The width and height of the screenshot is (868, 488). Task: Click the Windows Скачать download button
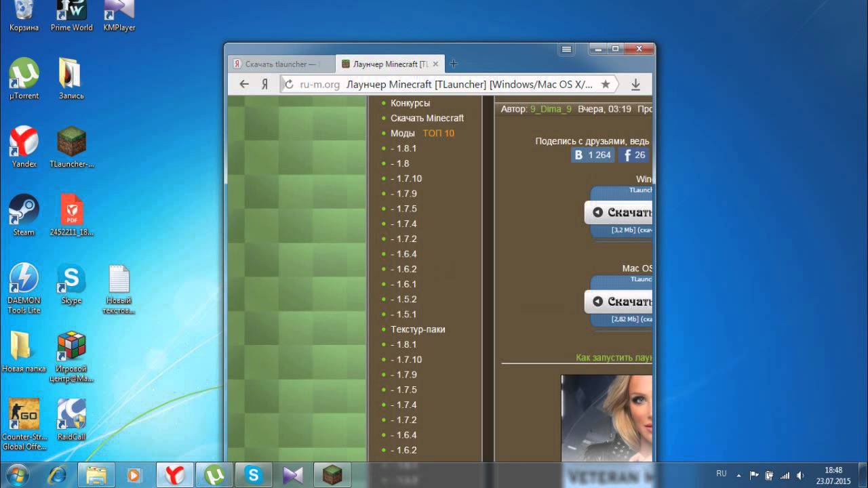[x=618, y=212]
